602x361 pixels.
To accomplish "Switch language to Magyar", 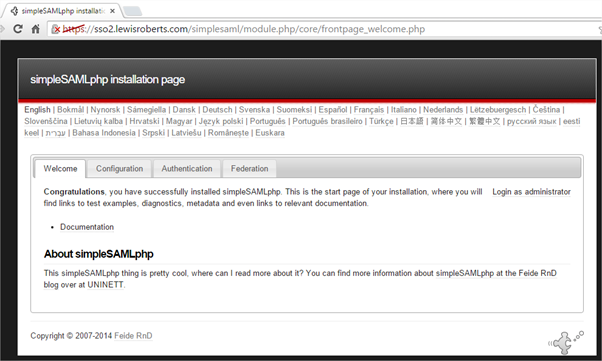I will click(x=179, y=121).
